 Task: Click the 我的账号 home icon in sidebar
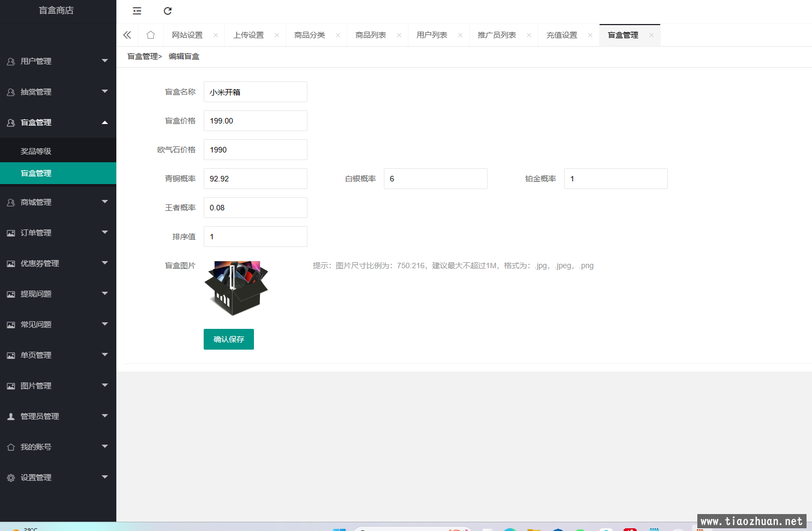tap(11, 447)
